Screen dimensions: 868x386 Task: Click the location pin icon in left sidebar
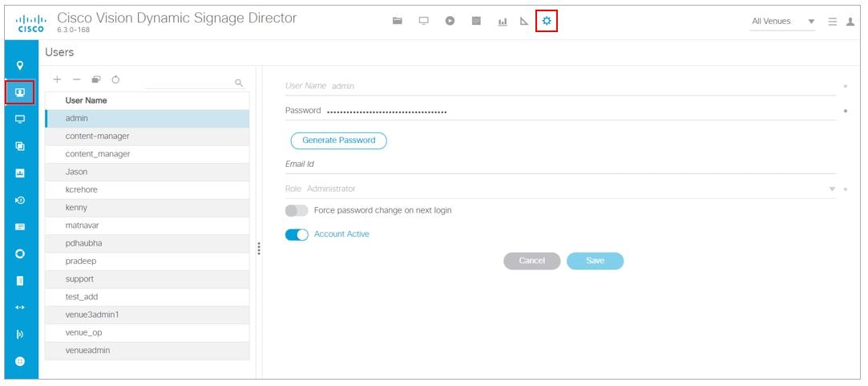tap(21, 66)
